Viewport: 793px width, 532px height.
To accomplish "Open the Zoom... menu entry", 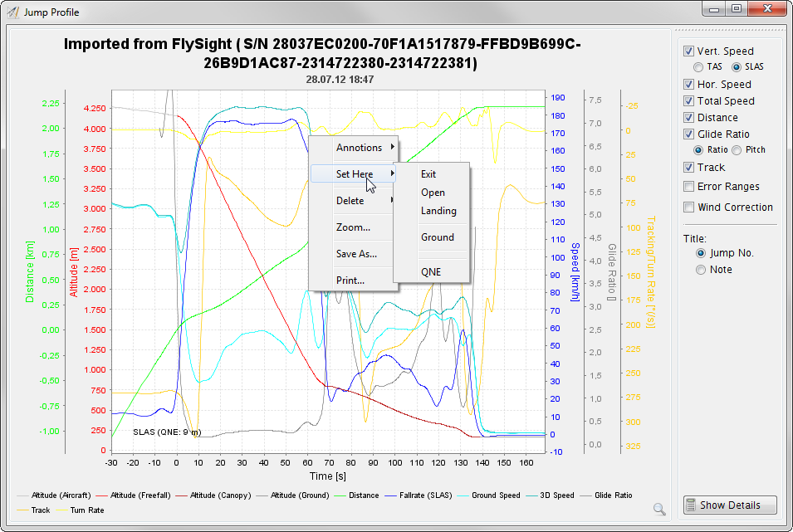I will [354, 227].
